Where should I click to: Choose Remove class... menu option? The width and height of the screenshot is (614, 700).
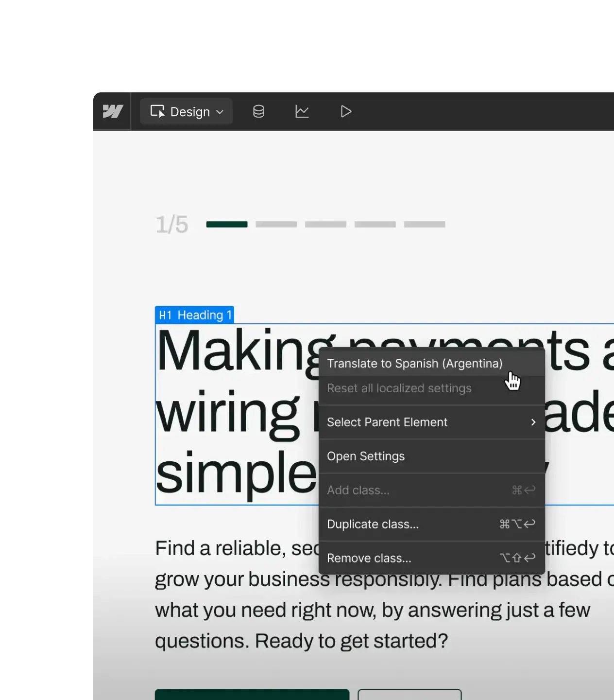coord(369,558)
